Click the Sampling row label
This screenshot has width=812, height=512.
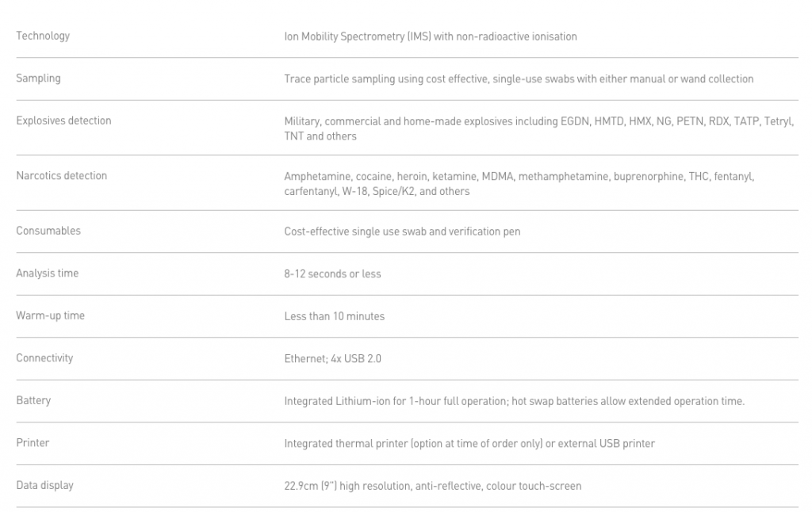point(38,78)
